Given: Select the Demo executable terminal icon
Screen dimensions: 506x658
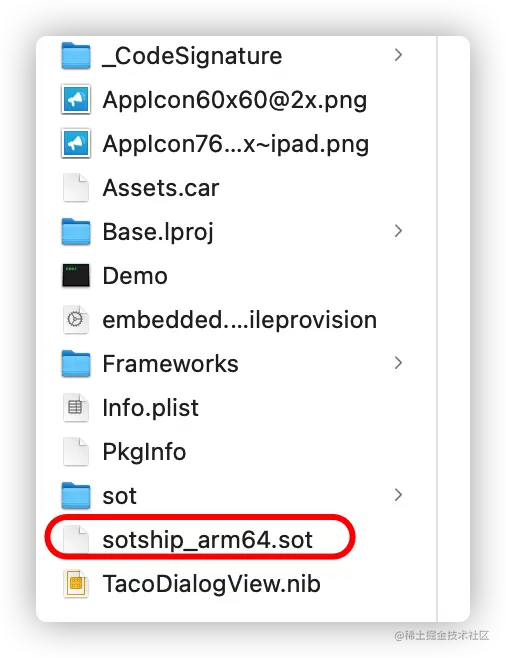Looking at the screenshot, I should [x=76, y=275].
